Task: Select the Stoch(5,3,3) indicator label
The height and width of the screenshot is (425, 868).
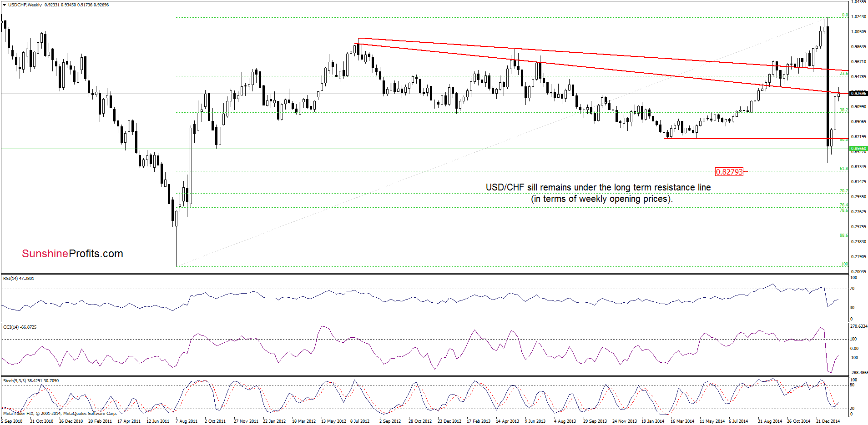Action: [x=31, y=380]
